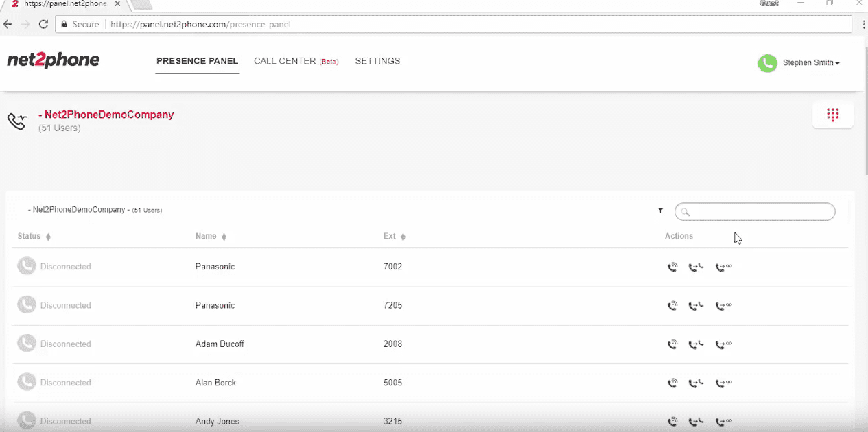The height and width of the screenshot is (432, 868).
Task: Click the call icon for extension 7002
Action: click(672, 267)
